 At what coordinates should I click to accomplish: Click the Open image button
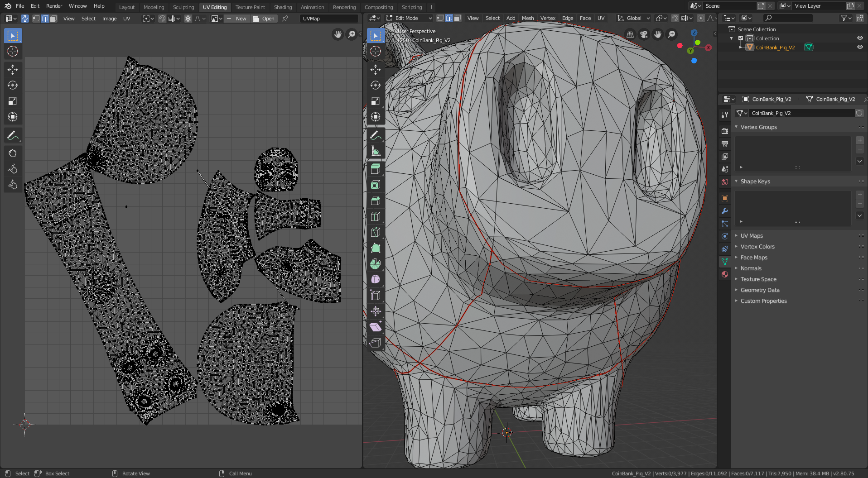click(x=264, y=19)
